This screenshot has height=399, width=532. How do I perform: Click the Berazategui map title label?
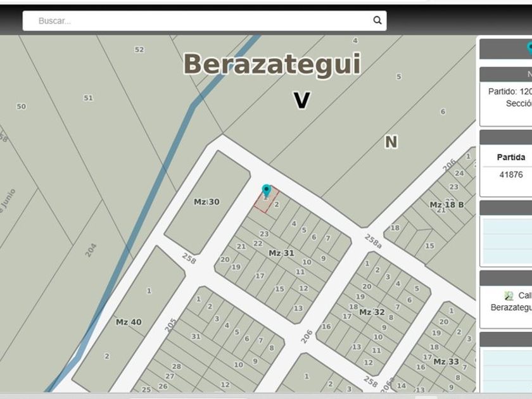point(272,64)
